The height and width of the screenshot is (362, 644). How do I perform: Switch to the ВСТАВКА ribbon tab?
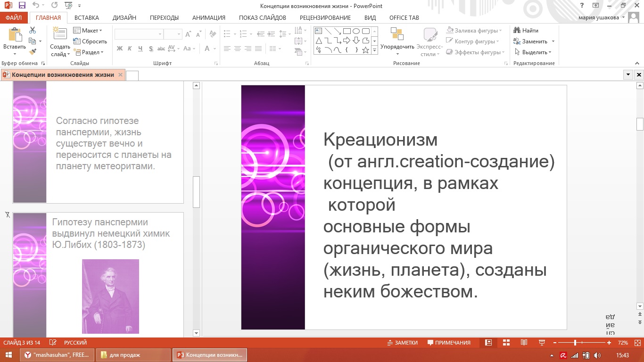88,17
